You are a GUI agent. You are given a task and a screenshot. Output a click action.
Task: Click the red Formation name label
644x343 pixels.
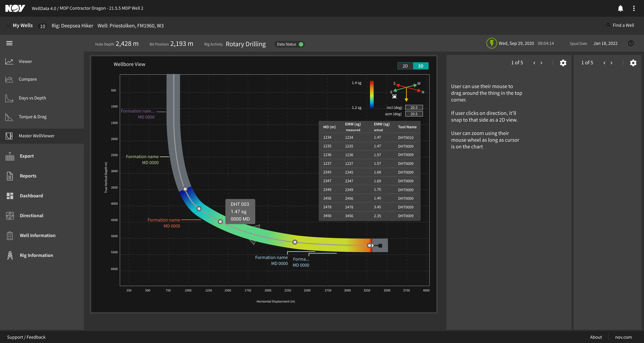tap(164, 220)
